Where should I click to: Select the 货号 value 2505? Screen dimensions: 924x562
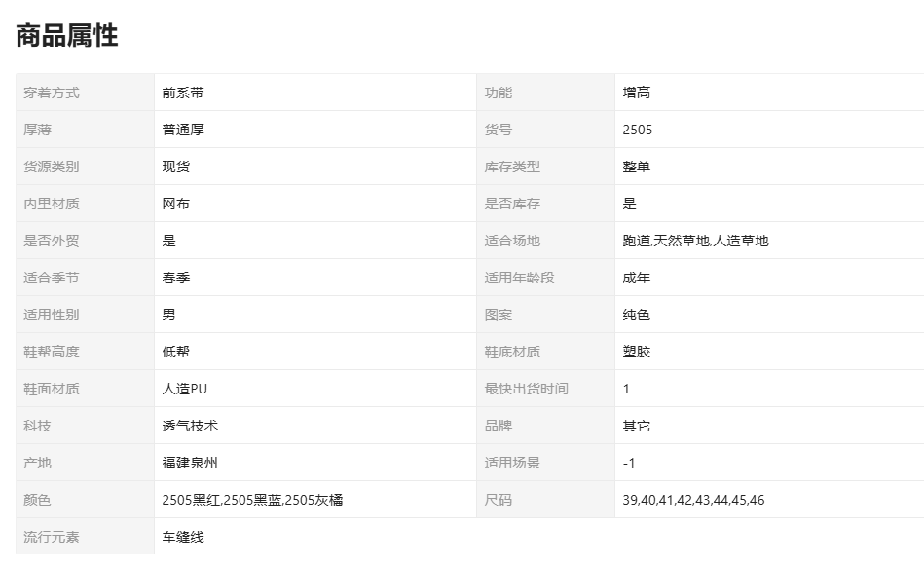coord(638,130)
